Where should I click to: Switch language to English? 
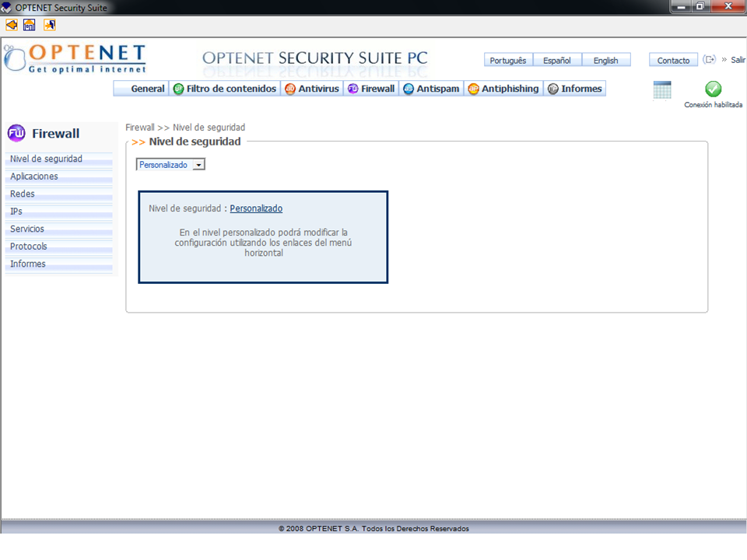[x=605, y=61]
